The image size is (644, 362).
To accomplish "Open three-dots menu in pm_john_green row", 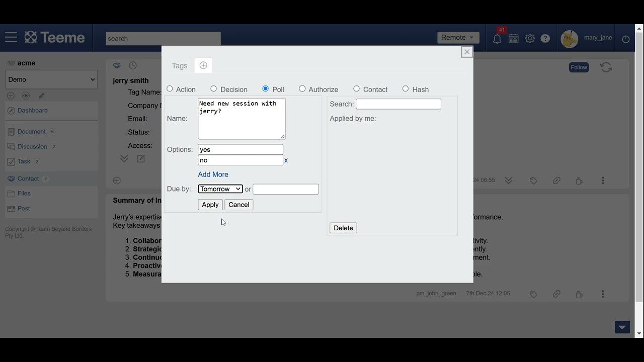I will click(603, 294).
